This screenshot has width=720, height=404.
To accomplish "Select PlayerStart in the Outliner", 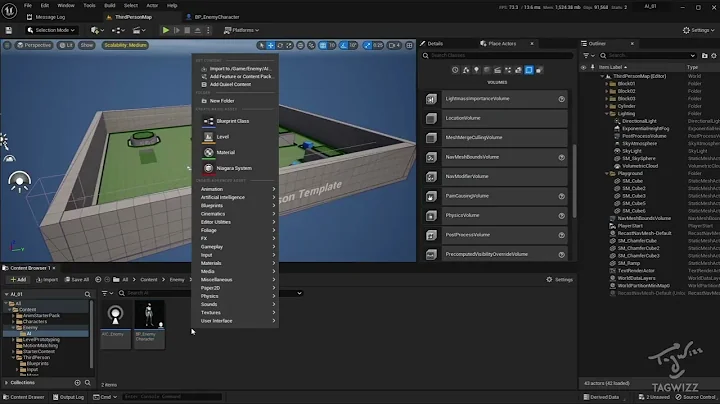I will pyautogui.click(x=630, y=226).
